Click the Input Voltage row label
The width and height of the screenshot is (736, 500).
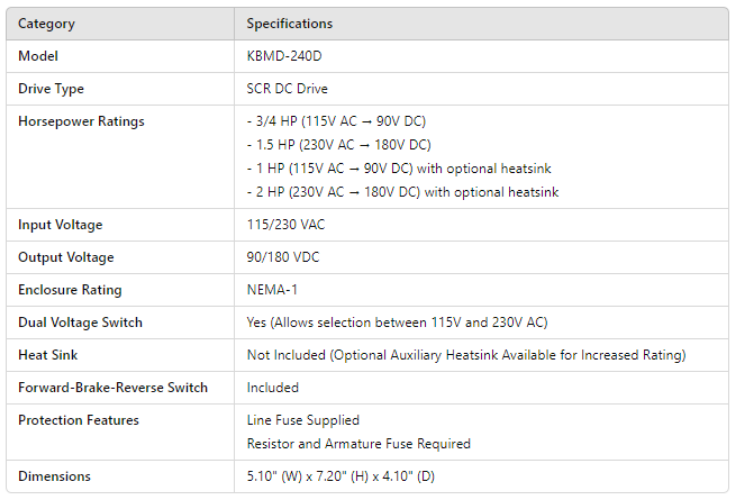click(60, 225)
